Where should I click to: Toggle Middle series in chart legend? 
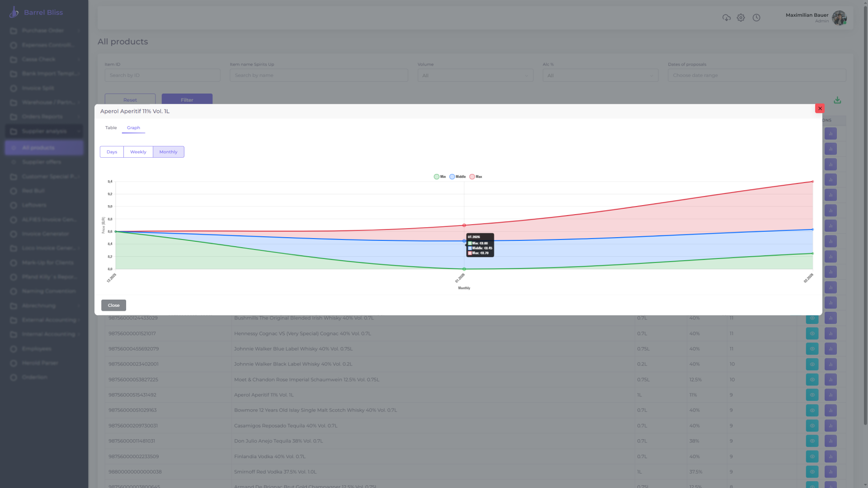(x=458, y=177)
